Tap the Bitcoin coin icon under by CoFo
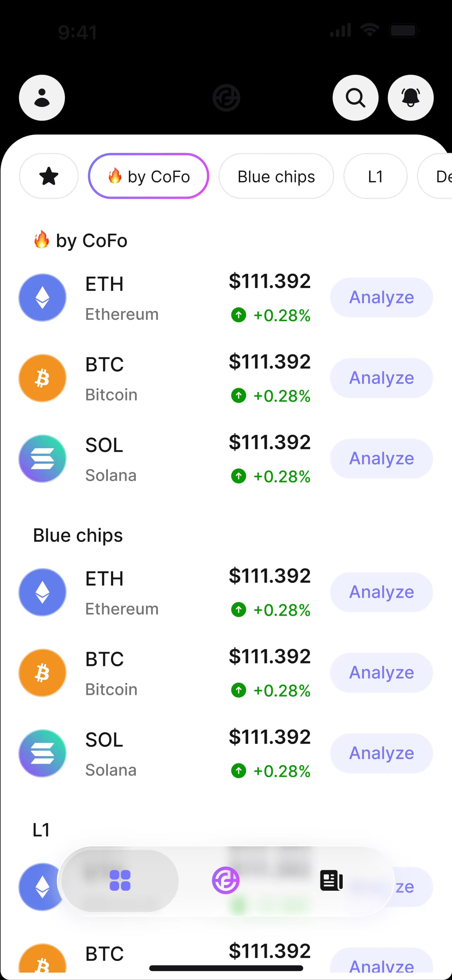Viewport: 452px width, 980px height. (43, 378)
